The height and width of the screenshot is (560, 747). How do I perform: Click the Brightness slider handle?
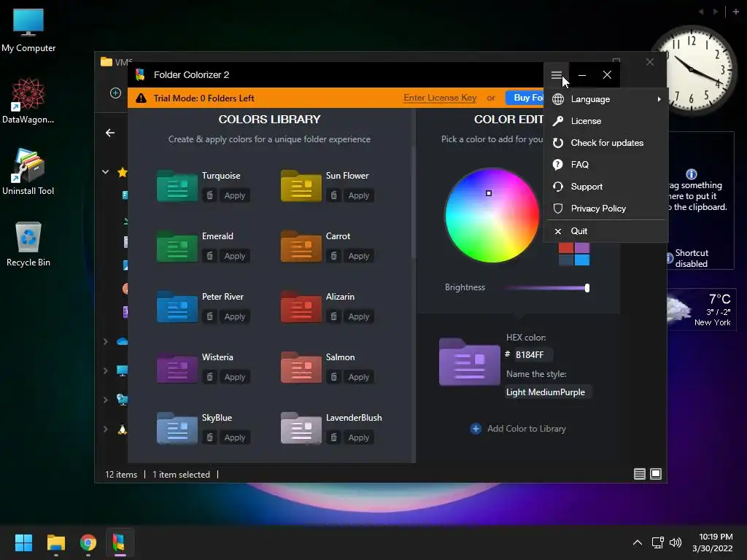pos(587,287)
